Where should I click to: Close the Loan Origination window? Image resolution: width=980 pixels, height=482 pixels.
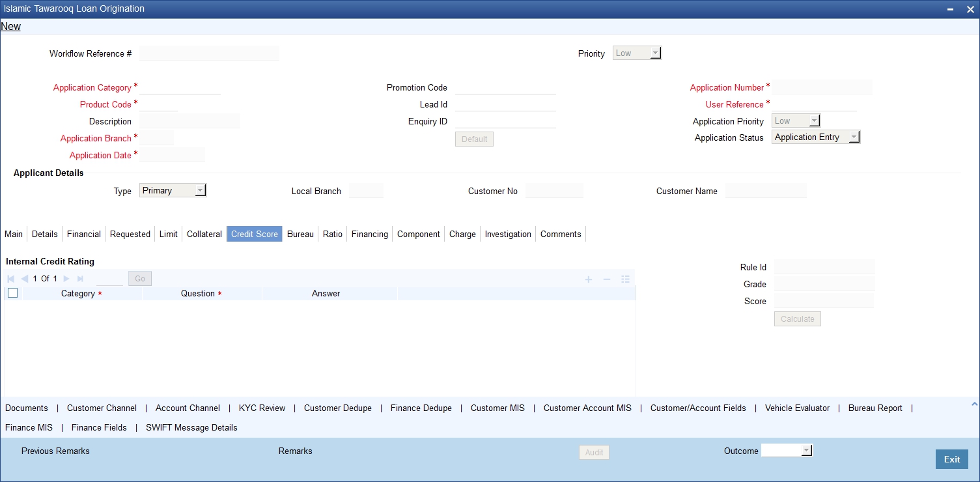[969, 9]
